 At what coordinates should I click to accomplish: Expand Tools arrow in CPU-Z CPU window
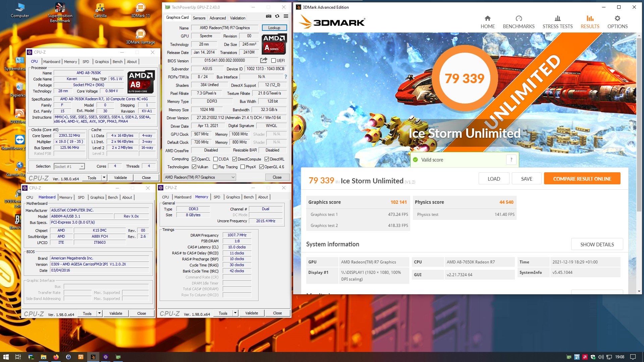104,178
